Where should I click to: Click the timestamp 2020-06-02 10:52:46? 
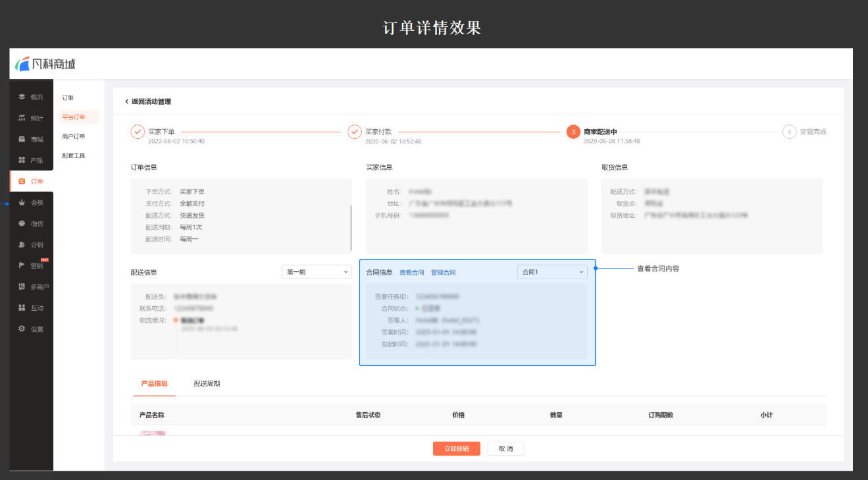tap(394, 141)
